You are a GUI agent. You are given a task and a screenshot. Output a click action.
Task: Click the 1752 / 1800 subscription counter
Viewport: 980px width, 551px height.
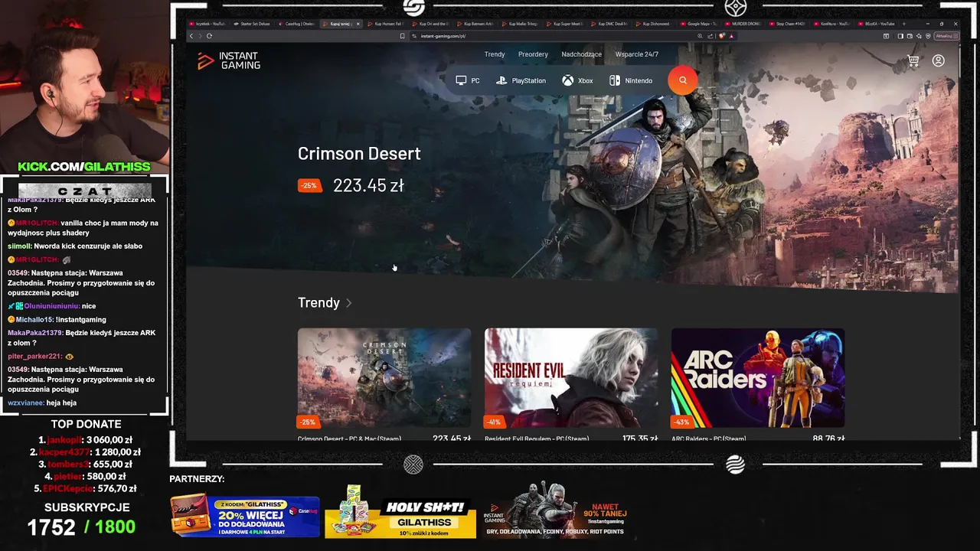coord(81,527)
